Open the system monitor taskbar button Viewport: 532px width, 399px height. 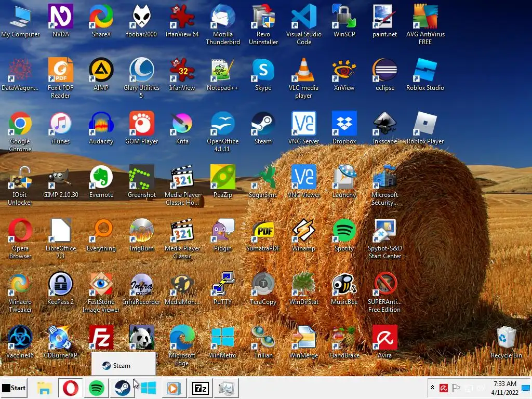(226, 388)
